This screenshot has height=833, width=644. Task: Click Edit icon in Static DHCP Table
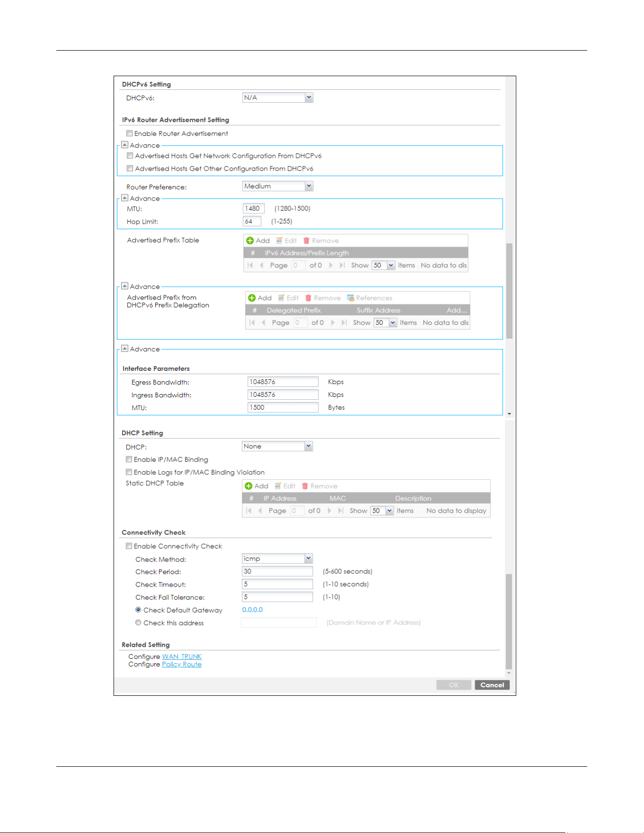278,486
